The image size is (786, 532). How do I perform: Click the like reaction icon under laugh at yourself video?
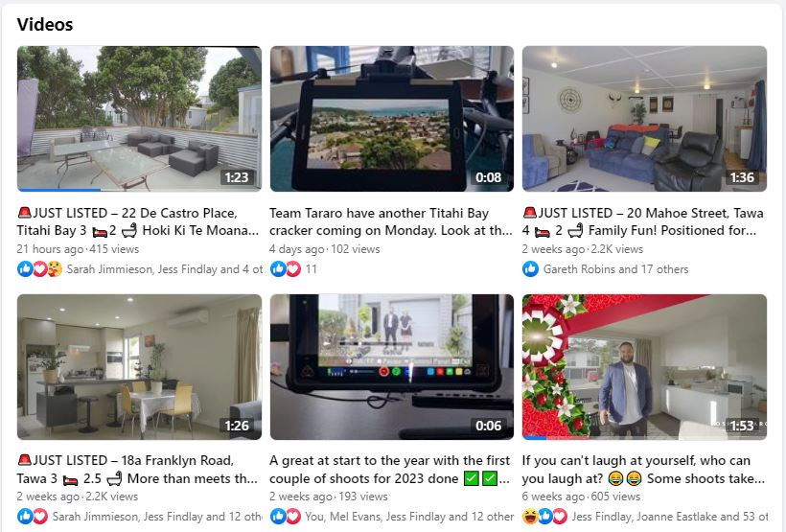point(544,517)
